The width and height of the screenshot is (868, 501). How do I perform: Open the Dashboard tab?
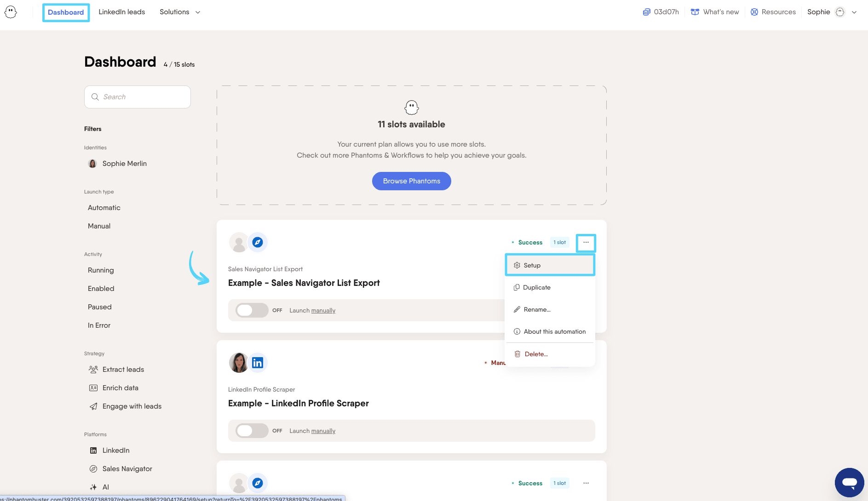coord(66,12)
